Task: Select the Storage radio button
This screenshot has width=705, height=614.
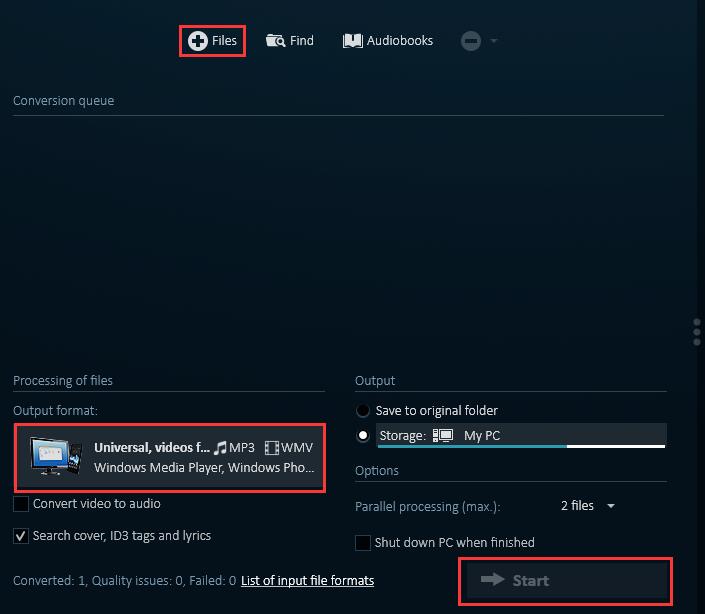Action: (363, 436)
